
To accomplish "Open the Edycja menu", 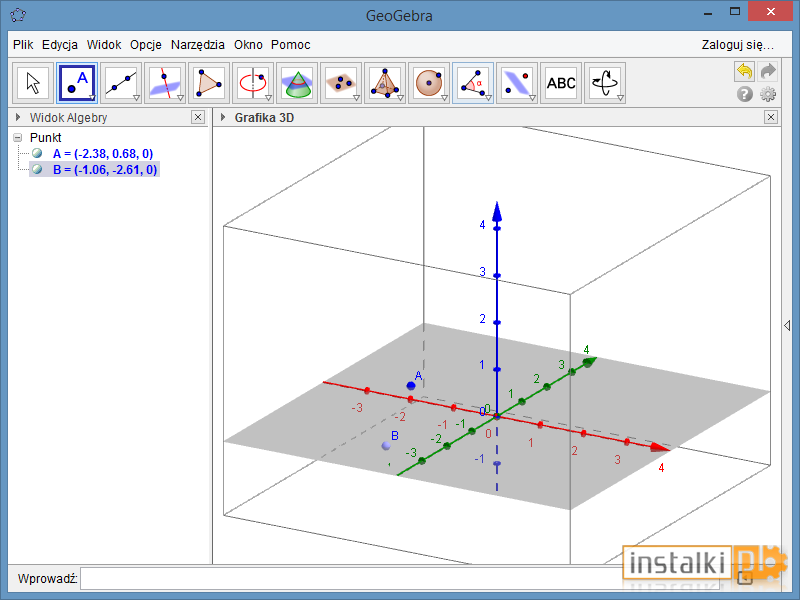I will pos(60,45).
